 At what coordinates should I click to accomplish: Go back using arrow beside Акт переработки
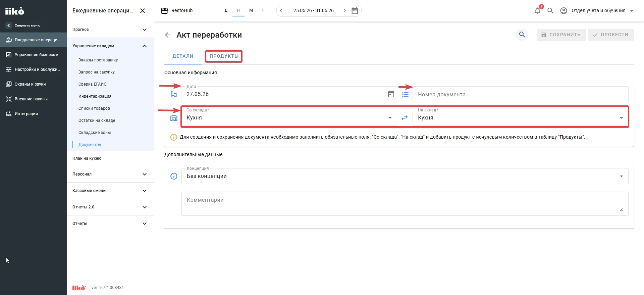pos(168,35)
